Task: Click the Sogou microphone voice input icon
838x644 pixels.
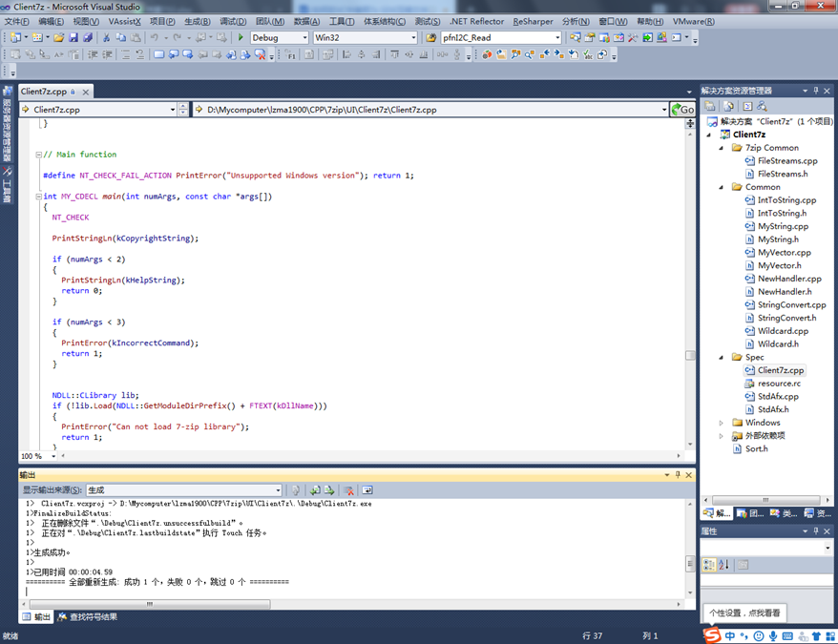Action: click(773, 636)
